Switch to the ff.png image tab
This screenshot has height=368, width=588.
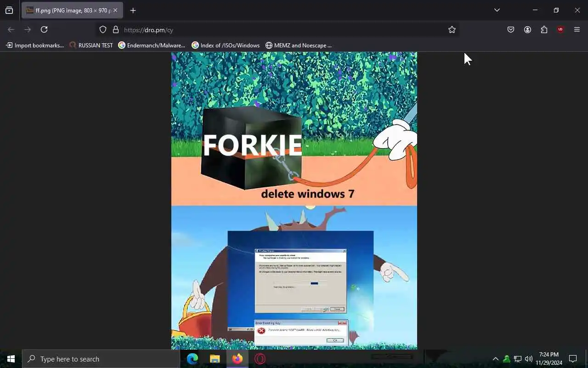(x=72, y=10)
